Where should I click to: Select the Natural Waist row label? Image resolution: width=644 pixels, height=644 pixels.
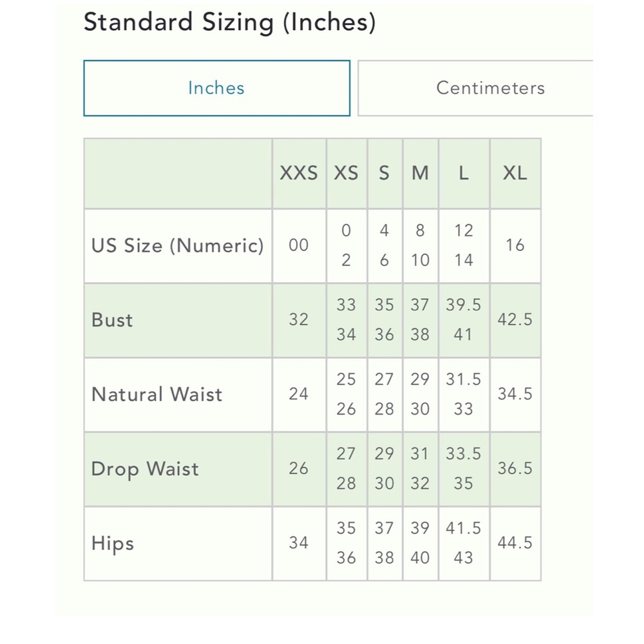tap(157, 394)
